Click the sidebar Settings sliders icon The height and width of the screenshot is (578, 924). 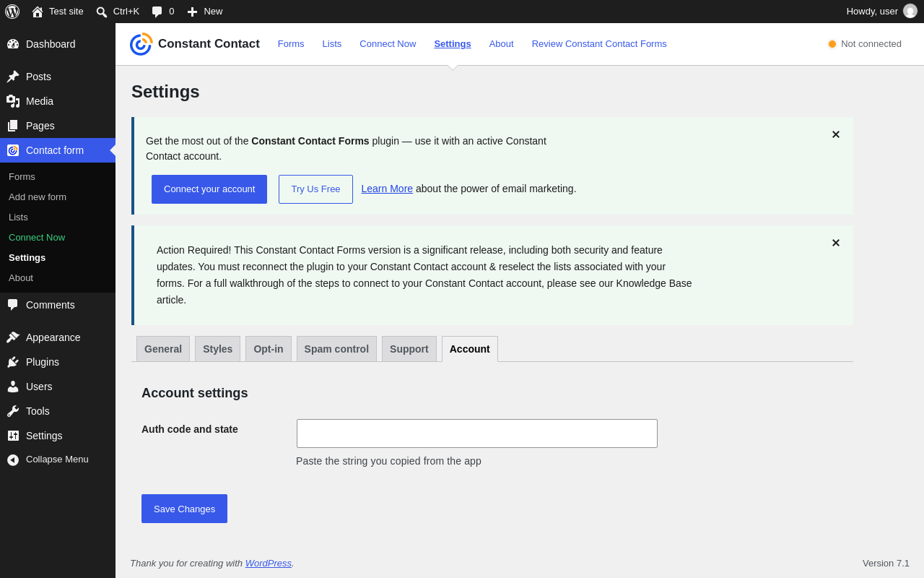click(13, 436)
